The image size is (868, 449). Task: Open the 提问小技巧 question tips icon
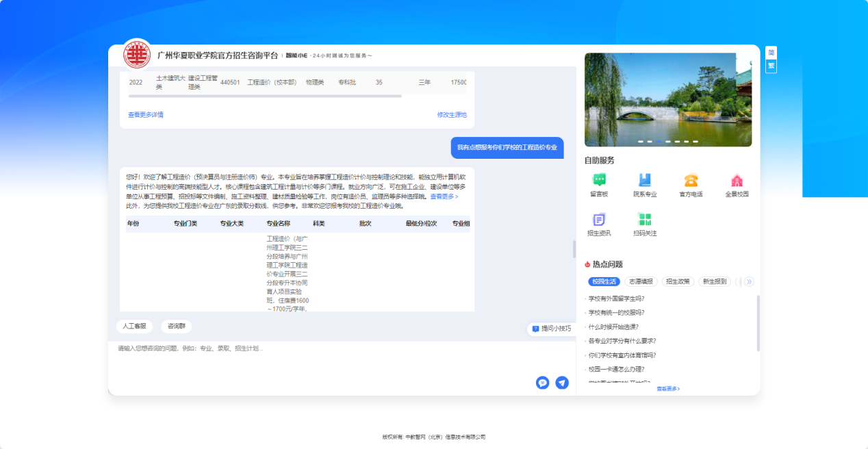(x=550, y=329)
